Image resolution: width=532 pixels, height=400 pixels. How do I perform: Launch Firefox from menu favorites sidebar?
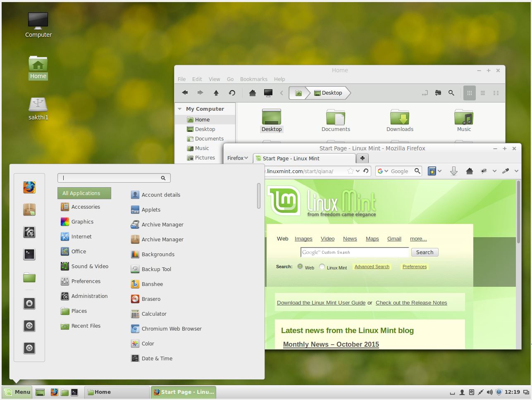coord(29,188)
